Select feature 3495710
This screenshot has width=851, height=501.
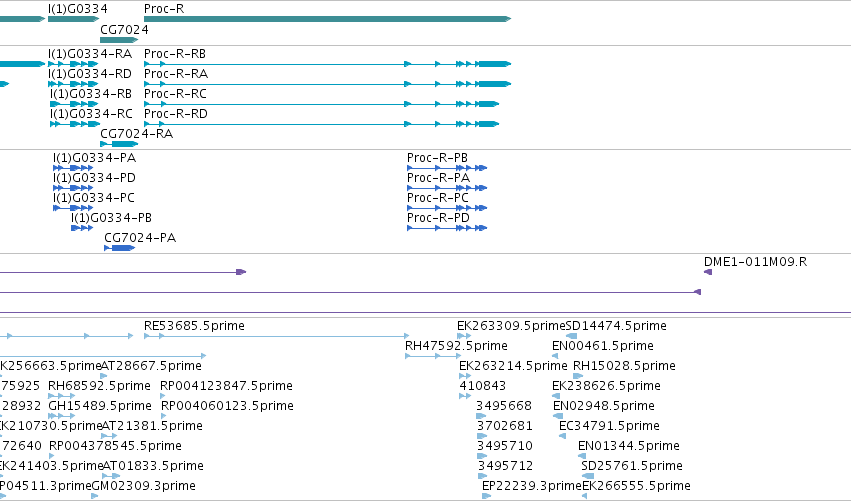(482, 457)
